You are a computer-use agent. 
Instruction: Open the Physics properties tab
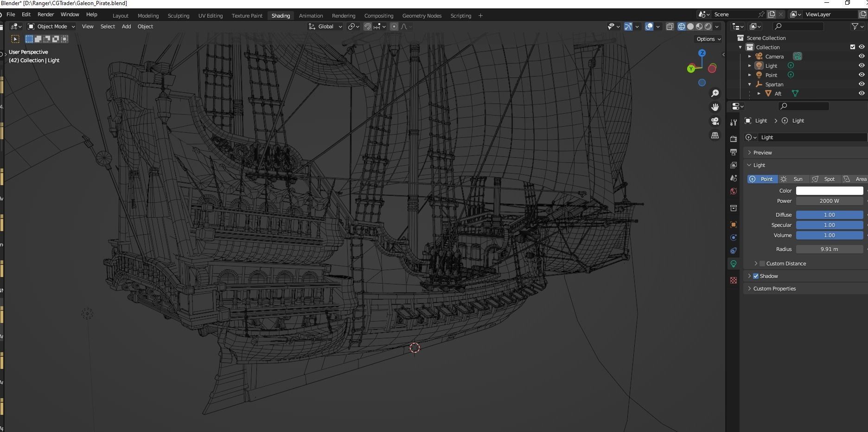point(733,238)
